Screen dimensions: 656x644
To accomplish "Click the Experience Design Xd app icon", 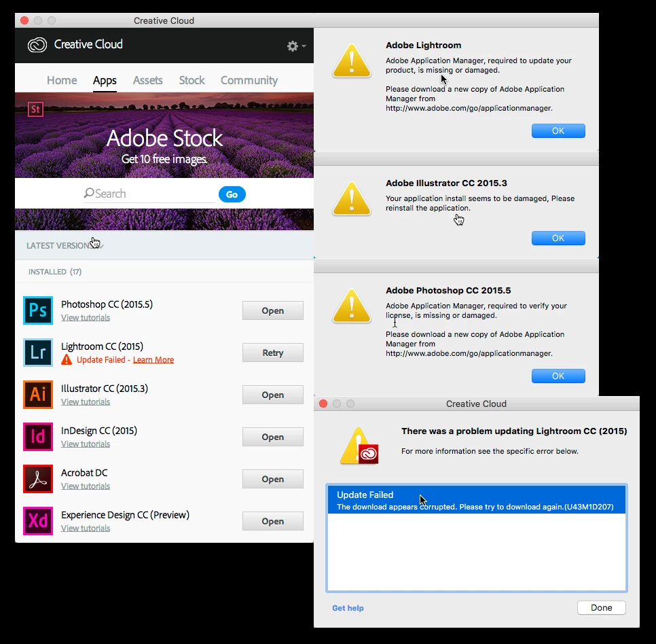I will click(x=38, y=521).
